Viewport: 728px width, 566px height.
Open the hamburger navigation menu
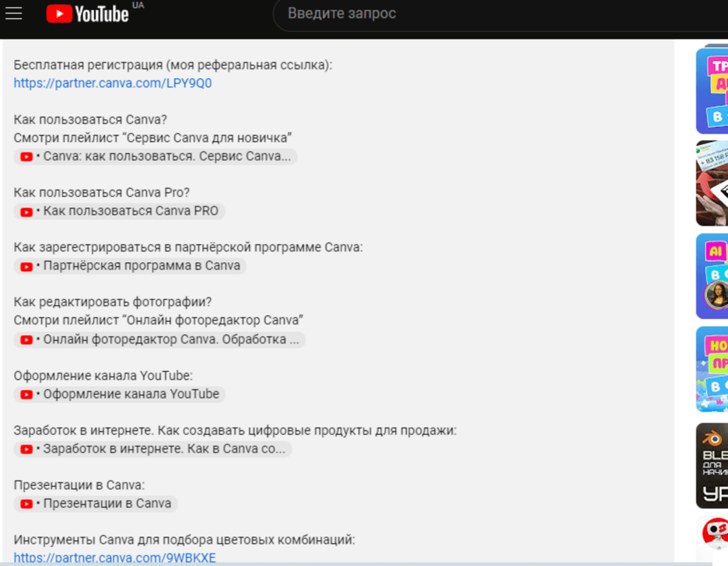13,13
